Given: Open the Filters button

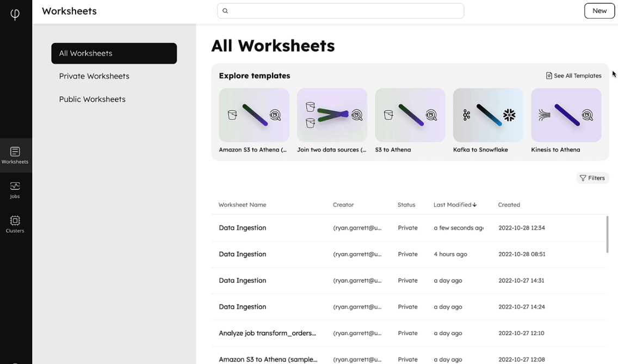Looking at the screenshot, I should pyautogui.click(x=592, y=178).
